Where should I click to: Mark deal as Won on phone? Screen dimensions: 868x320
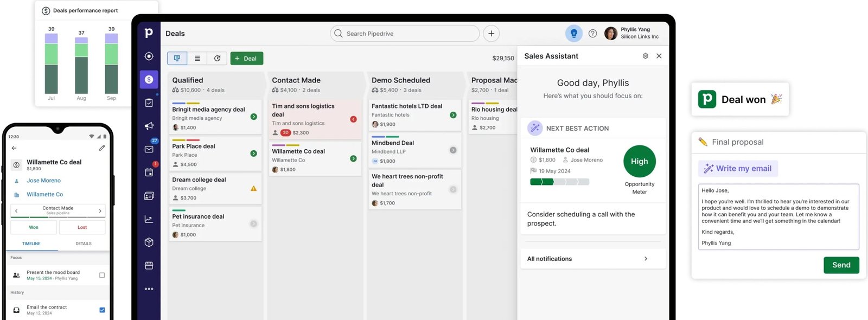click(x=34, y=227)
